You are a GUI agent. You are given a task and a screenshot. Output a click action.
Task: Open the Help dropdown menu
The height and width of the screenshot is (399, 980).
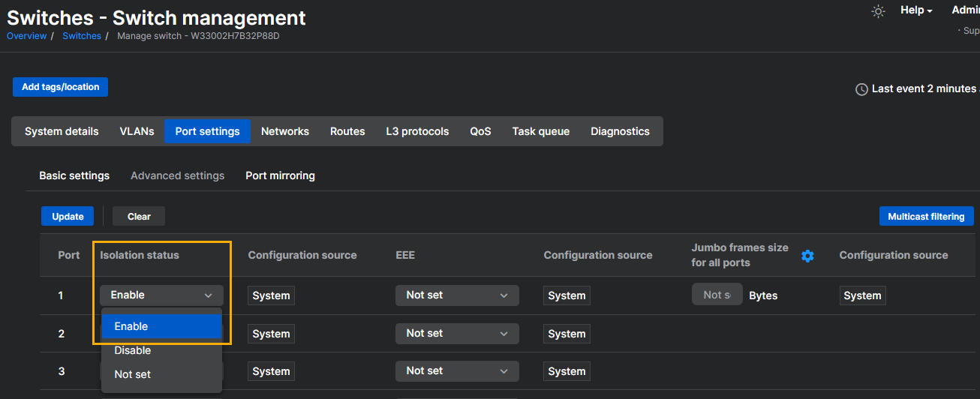point(916,10)
